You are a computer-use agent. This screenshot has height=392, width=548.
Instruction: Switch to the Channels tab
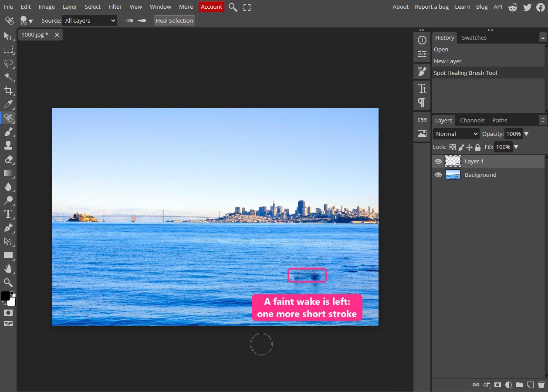click(x=472, y=120)
